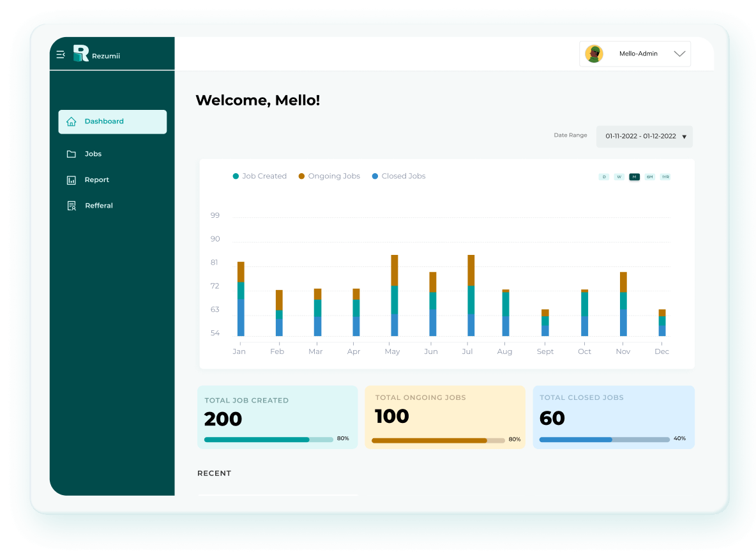Viewport: 756px width, 559px height.
Task: Toggle Job Created legend dot
Action: coord(236,176)
